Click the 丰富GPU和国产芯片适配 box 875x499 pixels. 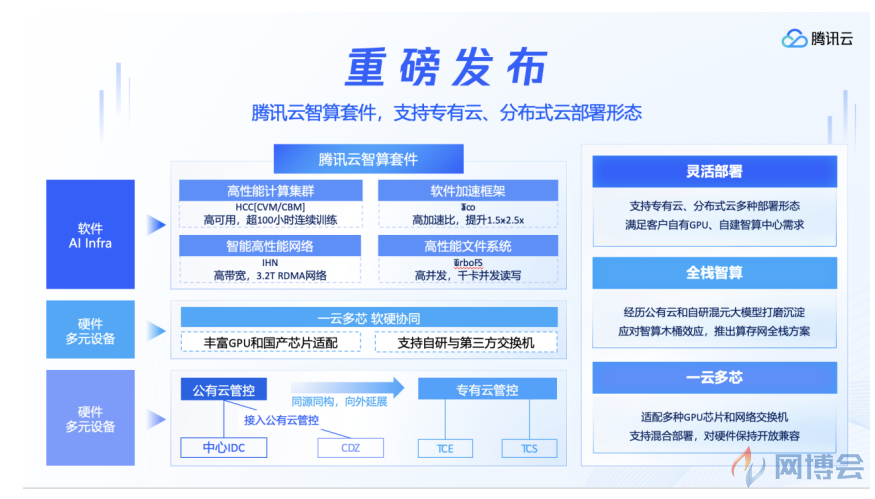271,343
